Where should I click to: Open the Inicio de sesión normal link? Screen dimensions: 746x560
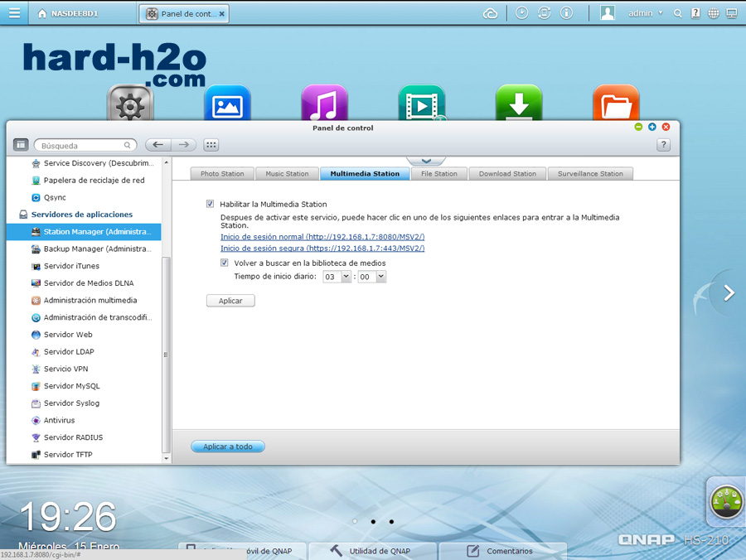(322, 236)
